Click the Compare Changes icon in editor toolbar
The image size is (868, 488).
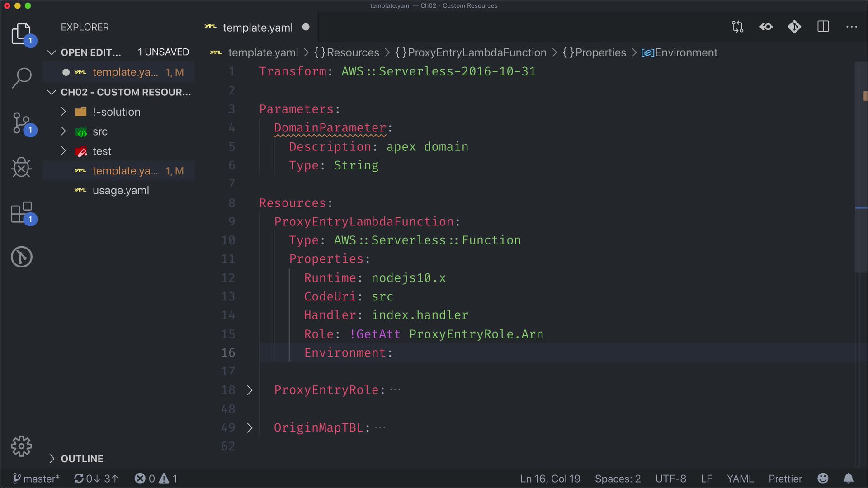pyautogui.click(x=737, y=27)
